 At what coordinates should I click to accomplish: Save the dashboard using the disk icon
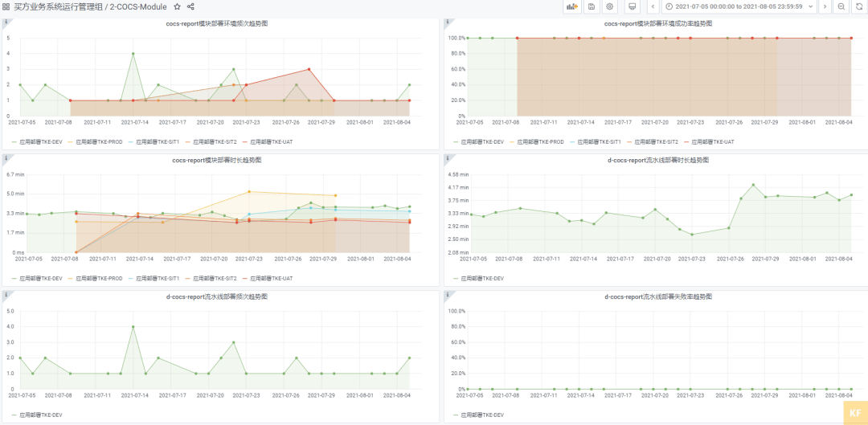[592, 6]
